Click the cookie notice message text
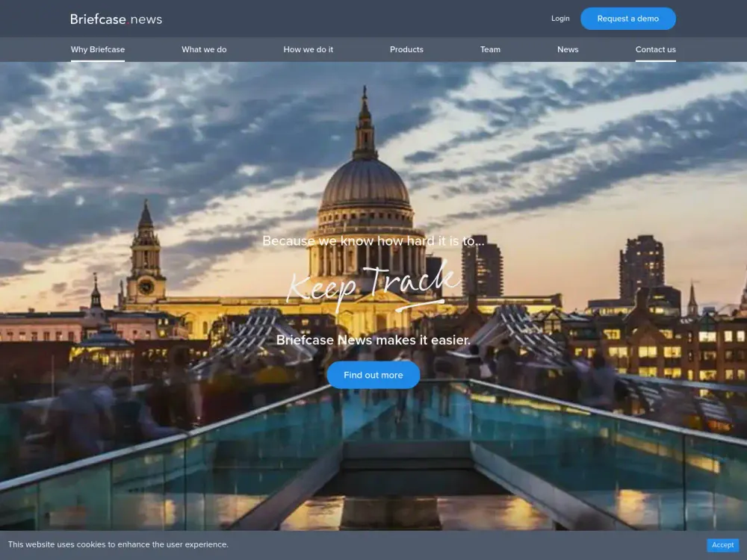Screen dimensions: 747x560 118,545
